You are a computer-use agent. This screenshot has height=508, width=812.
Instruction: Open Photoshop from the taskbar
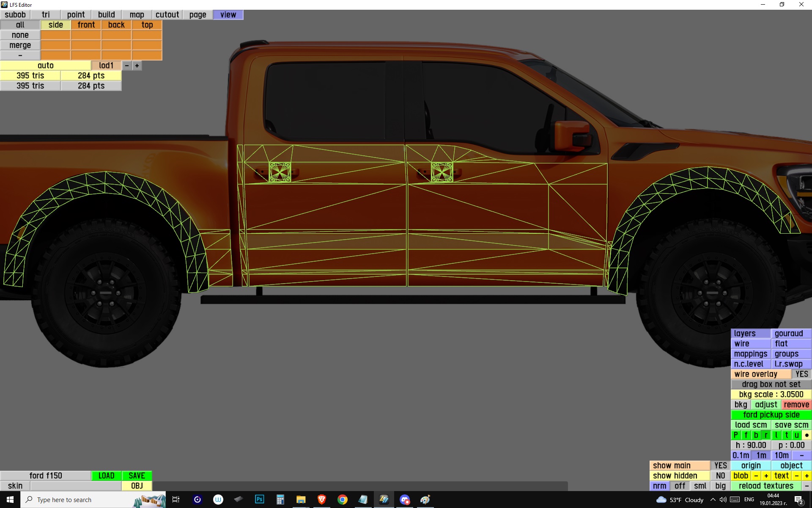[x=259, y=500]
